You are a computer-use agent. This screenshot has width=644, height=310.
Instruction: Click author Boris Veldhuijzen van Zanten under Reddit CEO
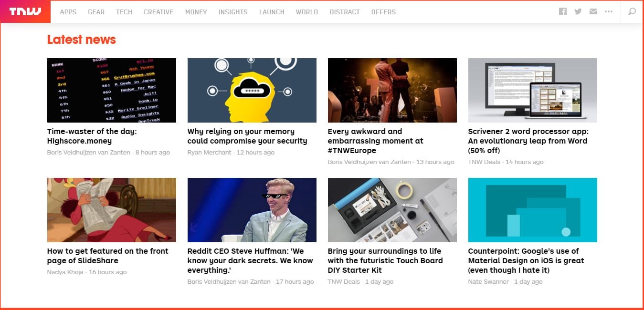tap(229, 282)
